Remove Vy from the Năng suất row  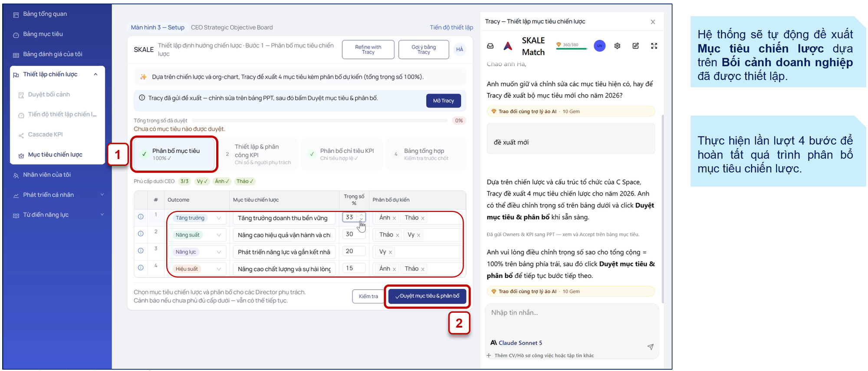(418, 235)
